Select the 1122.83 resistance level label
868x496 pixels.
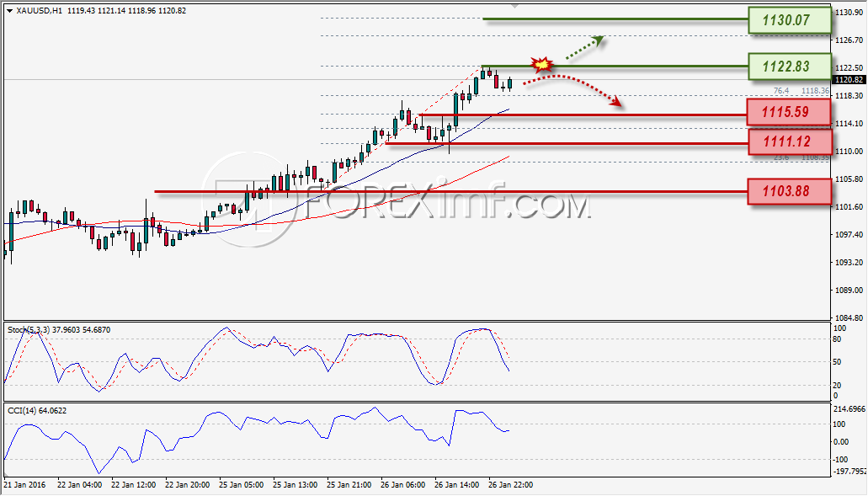click(790, 67)
